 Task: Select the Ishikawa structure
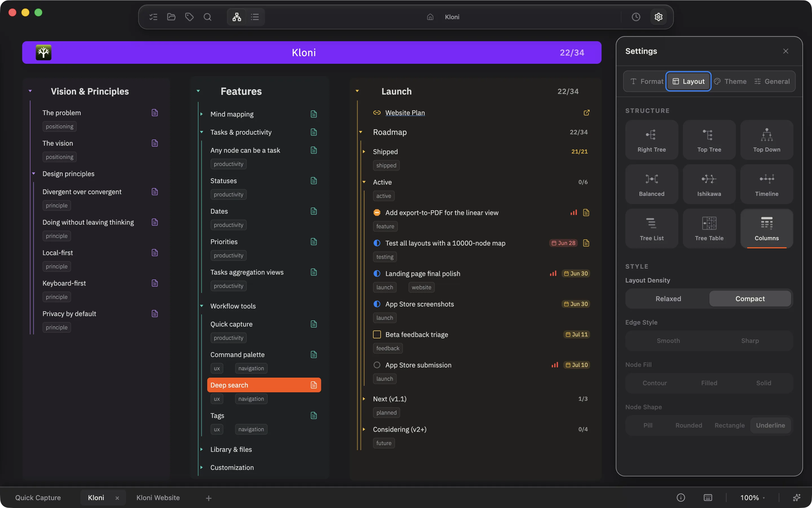pyautogui.click(x=709, y=184)
